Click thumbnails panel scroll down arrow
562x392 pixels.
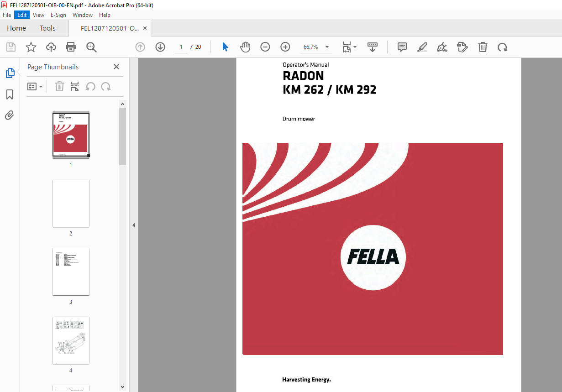(x=122, y=387)
